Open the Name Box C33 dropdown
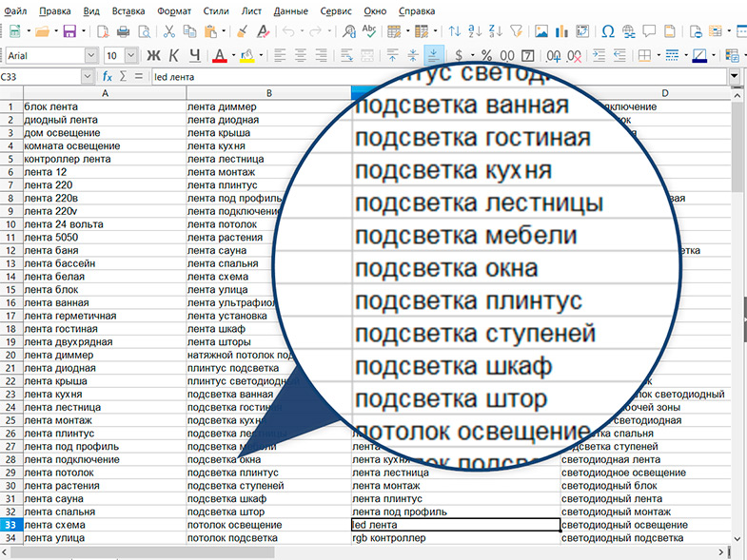 [x=87, y=76]
